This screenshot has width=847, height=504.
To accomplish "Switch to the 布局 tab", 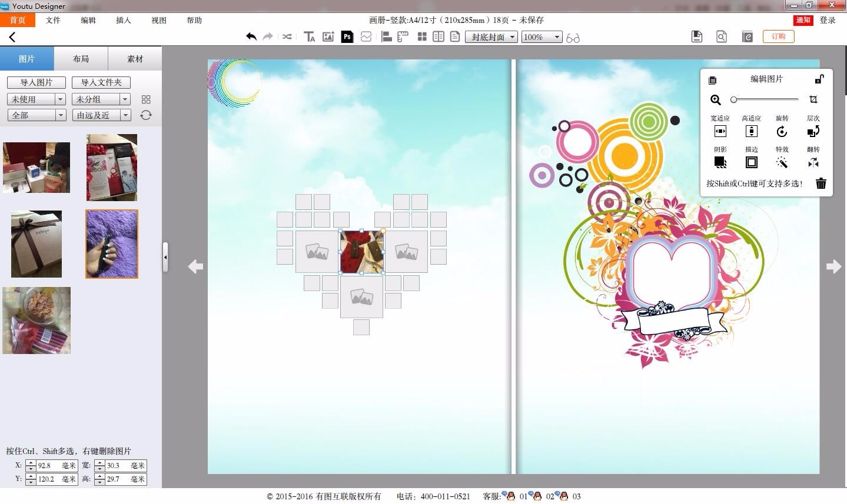I will click(x=81, y=59).
